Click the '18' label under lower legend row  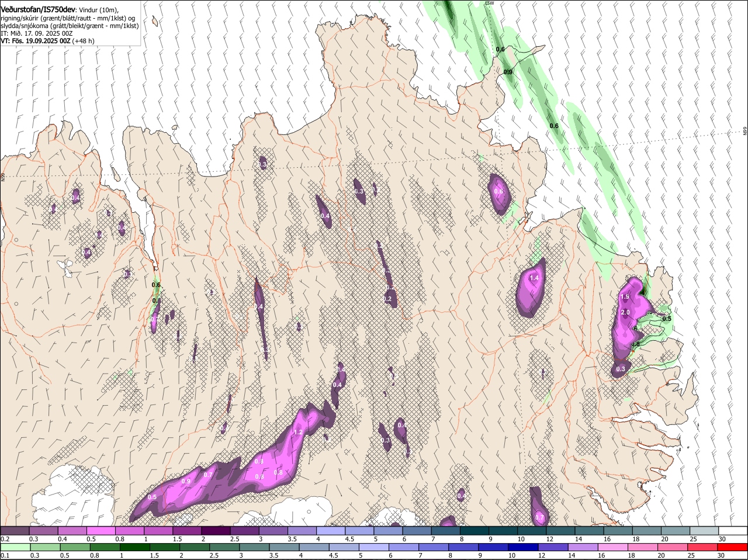[x=633, y=555]
